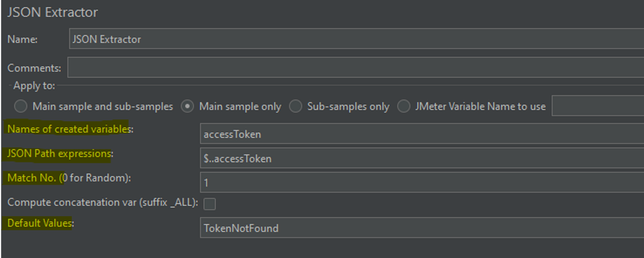
Task: Select the Main sample only option
Action: click(x=188, y=106)
